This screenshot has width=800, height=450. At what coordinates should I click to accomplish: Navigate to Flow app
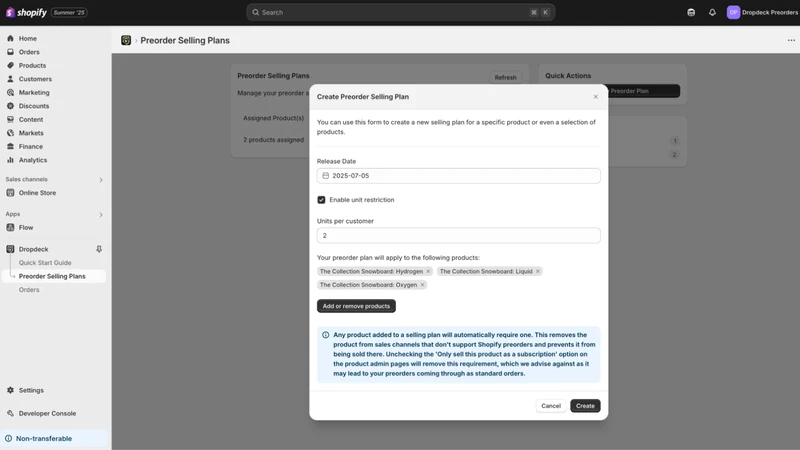(x=26, y=228)
